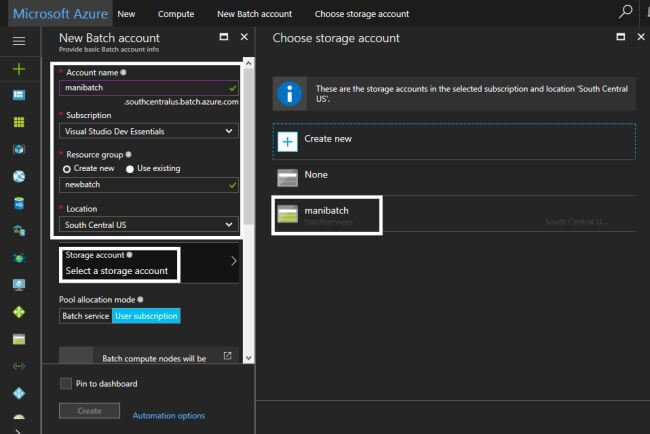Open the Subscription dropdown
Image resolution: width=650 pixels, height=434 pixels.
pos(149,131)
